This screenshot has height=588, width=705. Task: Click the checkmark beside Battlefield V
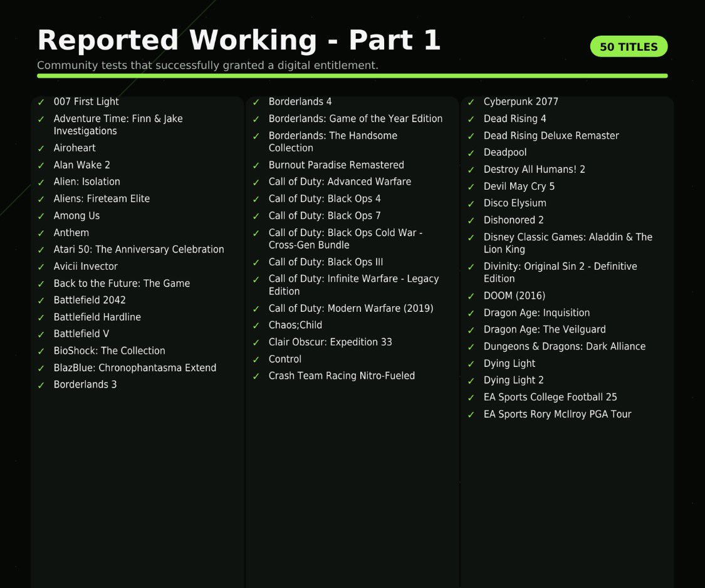41,334
